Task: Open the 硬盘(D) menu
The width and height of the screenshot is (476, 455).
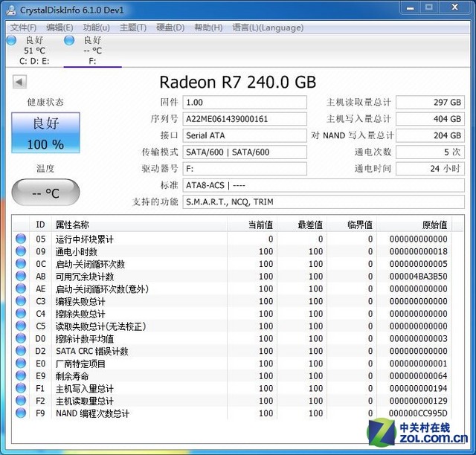Action: (x=170, y=28)
